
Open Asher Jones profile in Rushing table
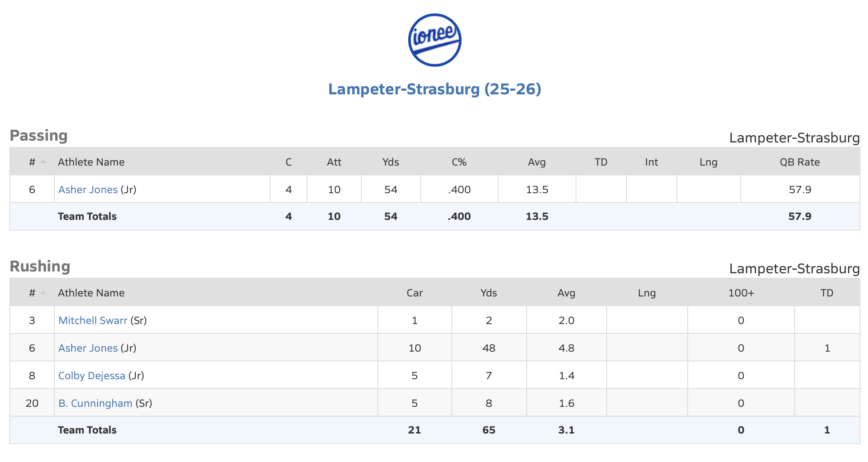click(x=88, y=348)
